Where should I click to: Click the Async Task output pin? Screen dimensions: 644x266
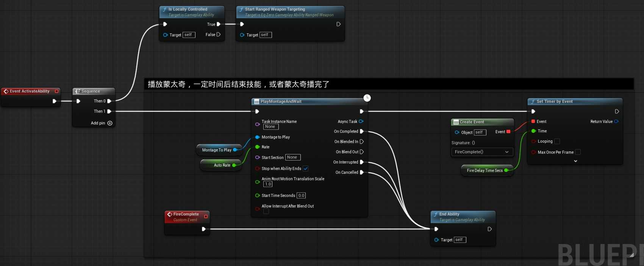[361, 121]
